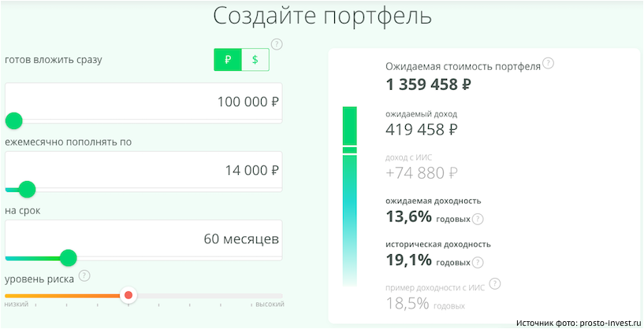Click the 60 месяцев term field
The image size is (644, 329).
click(143, 238)
